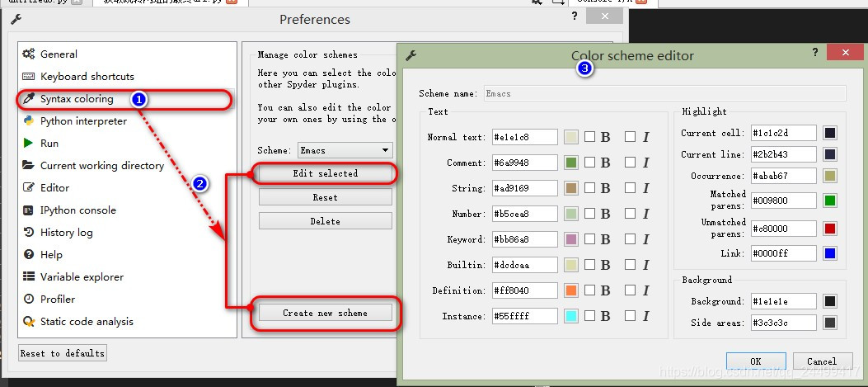Image resolution: width=868 pixels, height=387 pixels.
Task: Click Background hex color field
Action: tap(784, 301)
